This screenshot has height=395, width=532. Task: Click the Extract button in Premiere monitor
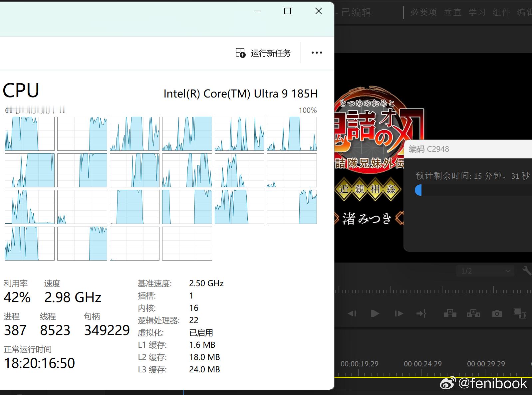point(473,313)
